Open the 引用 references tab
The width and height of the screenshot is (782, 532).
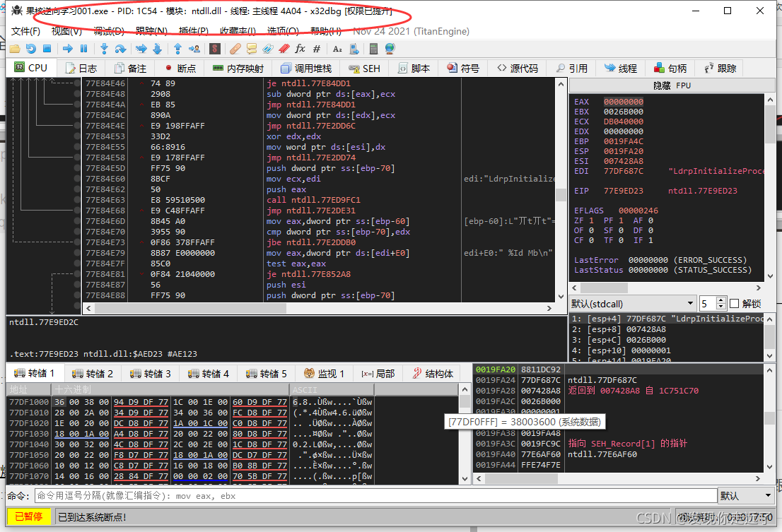(572, 68)
